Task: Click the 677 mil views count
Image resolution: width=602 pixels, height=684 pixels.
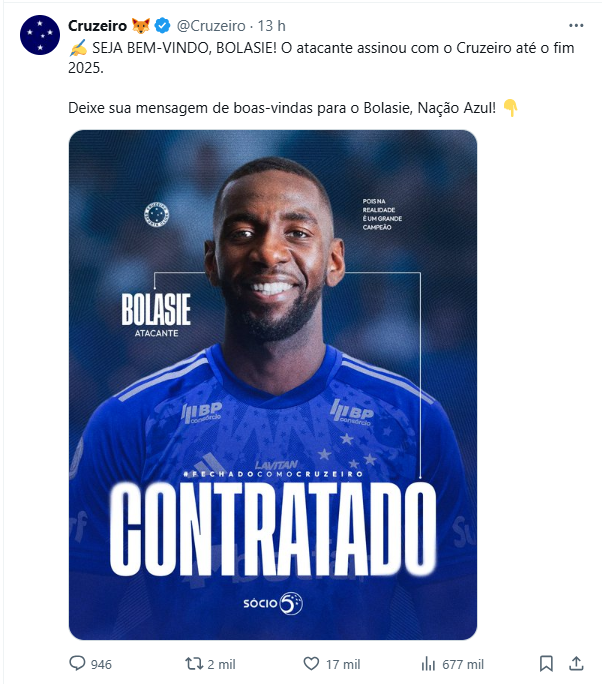Action: click(x=463, y=664)
